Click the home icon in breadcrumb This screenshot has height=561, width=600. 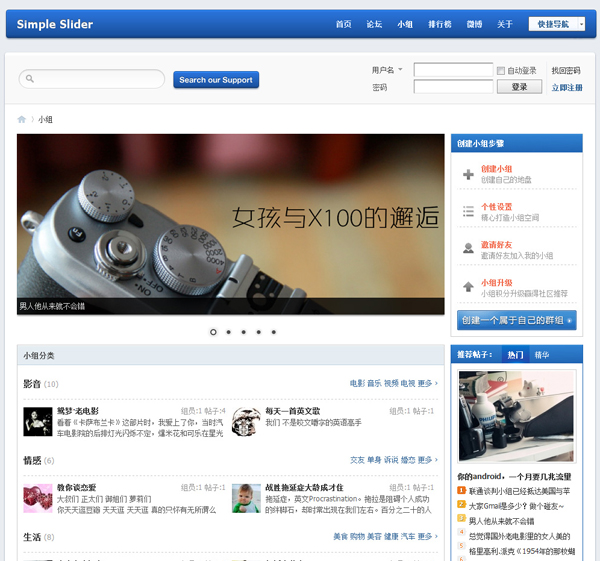(21, 119)
